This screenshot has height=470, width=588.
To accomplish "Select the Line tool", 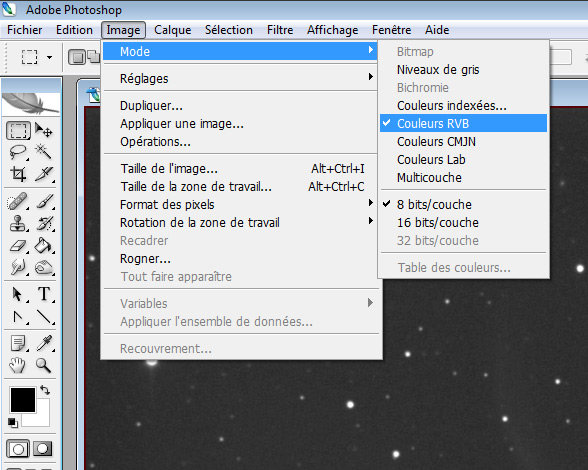I will (x=45, y=317).
